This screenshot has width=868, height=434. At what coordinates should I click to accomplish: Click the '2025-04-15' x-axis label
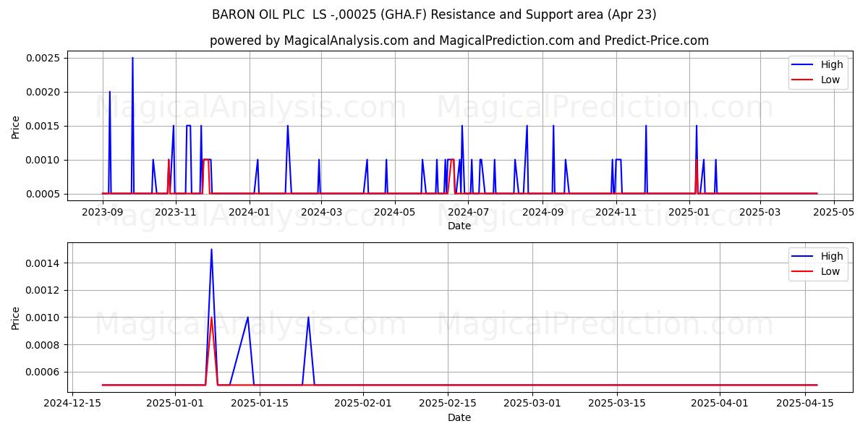pyautogui.click(x=805, y=404)
